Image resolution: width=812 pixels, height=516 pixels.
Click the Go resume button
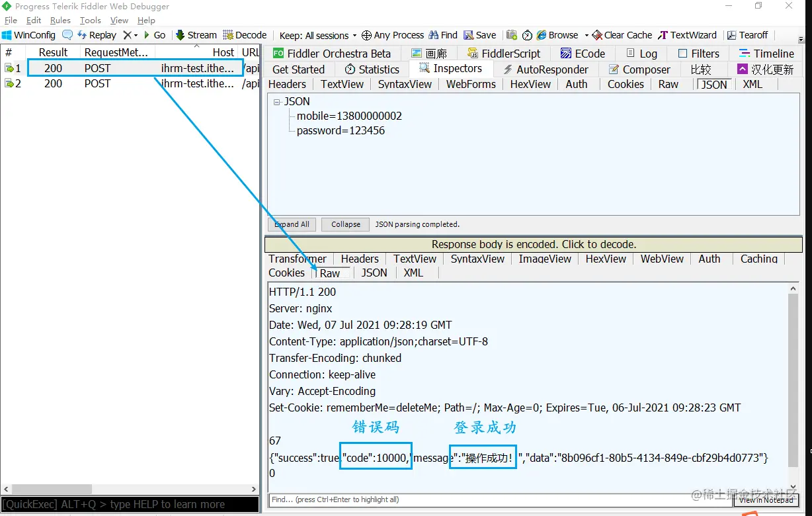[x=155, y=35]
